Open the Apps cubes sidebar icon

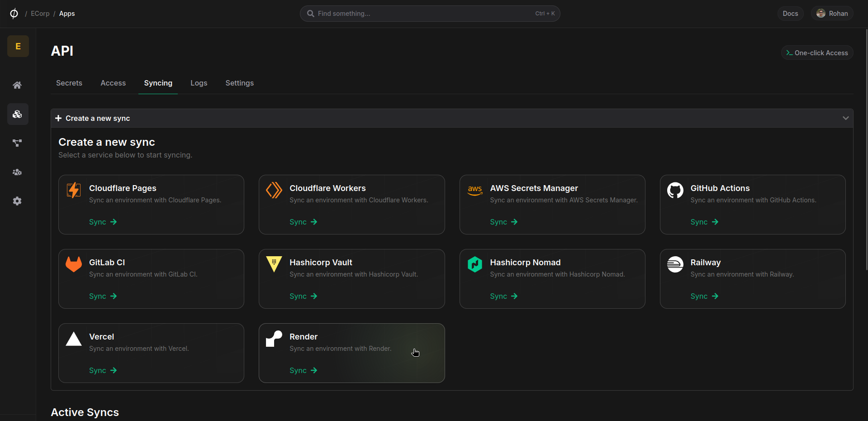click(17, 114)
